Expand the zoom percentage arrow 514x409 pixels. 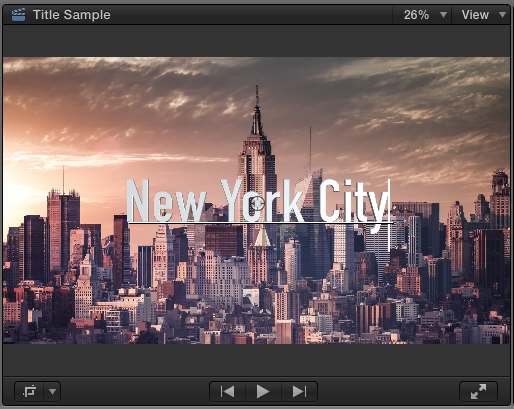tap(443, 15)
